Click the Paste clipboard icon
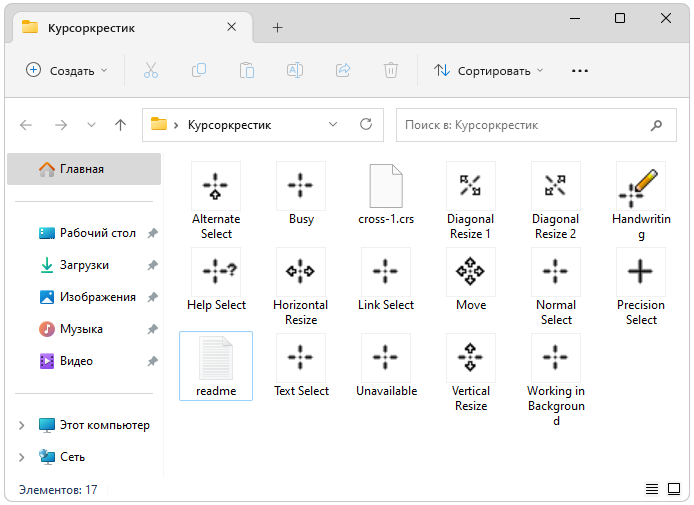 click(247, 70)
